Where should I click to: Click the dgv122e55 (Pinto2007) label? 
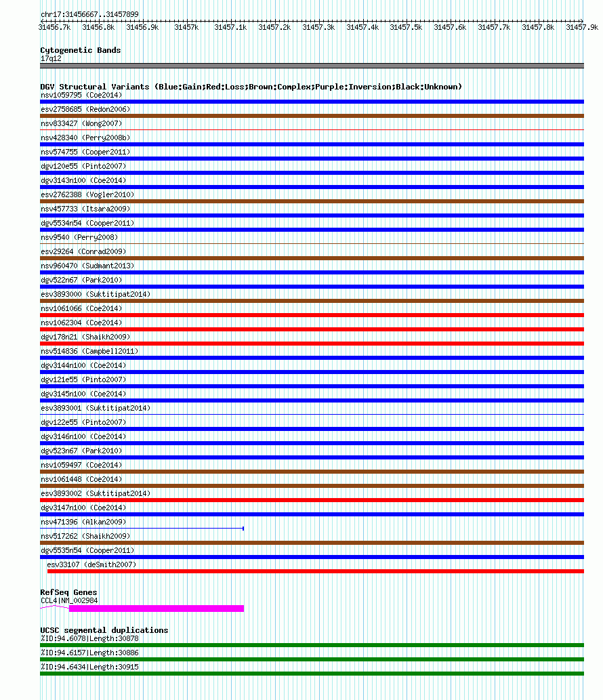tap(83, 423)
